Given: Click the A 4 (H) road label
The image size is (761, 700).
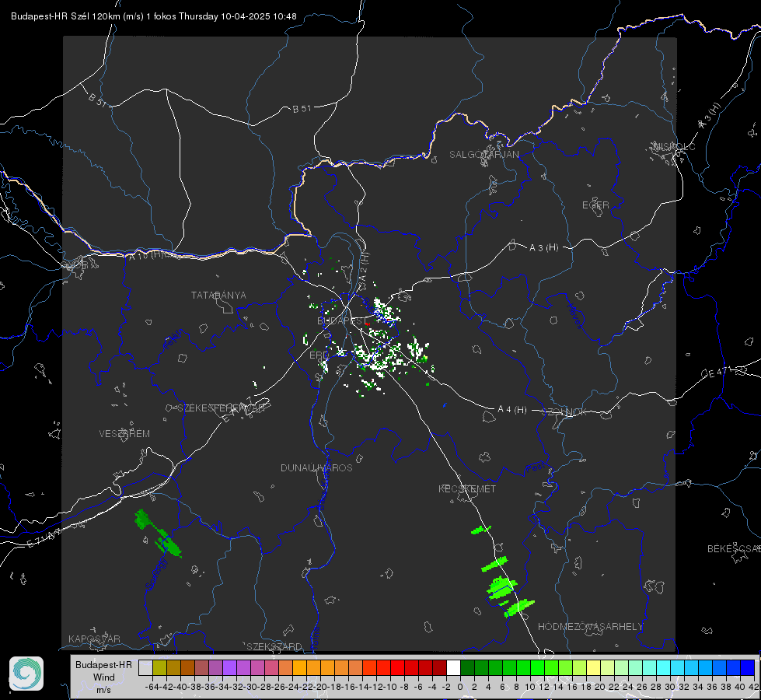Looking at the screenshot, I should tap(512, 410).
